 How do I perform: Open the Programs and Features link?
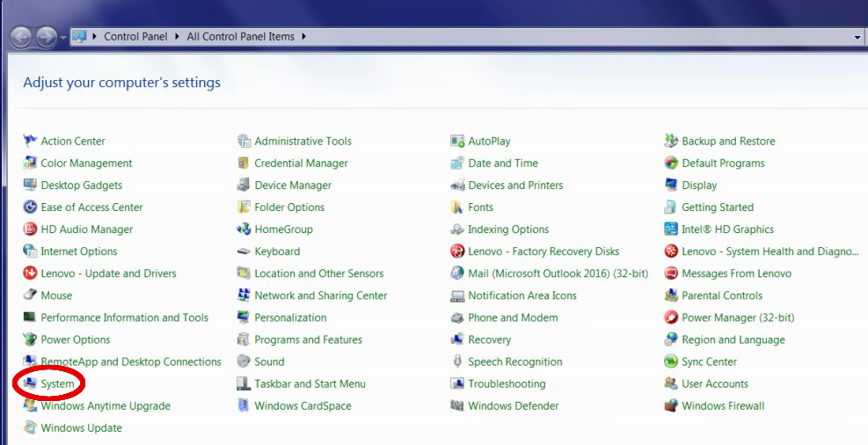(308, 340)
